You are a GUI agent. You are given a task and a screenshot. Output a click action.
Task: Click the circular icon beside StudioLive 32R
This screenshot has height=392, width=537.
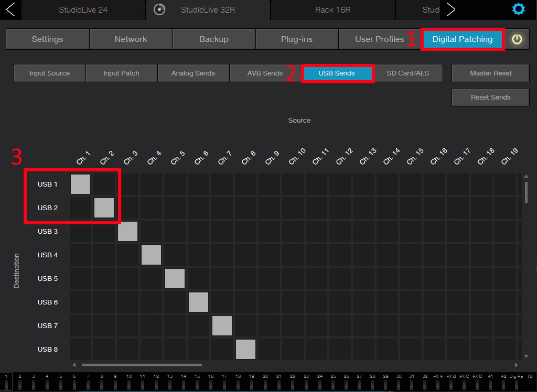click(x=160, y=9)
